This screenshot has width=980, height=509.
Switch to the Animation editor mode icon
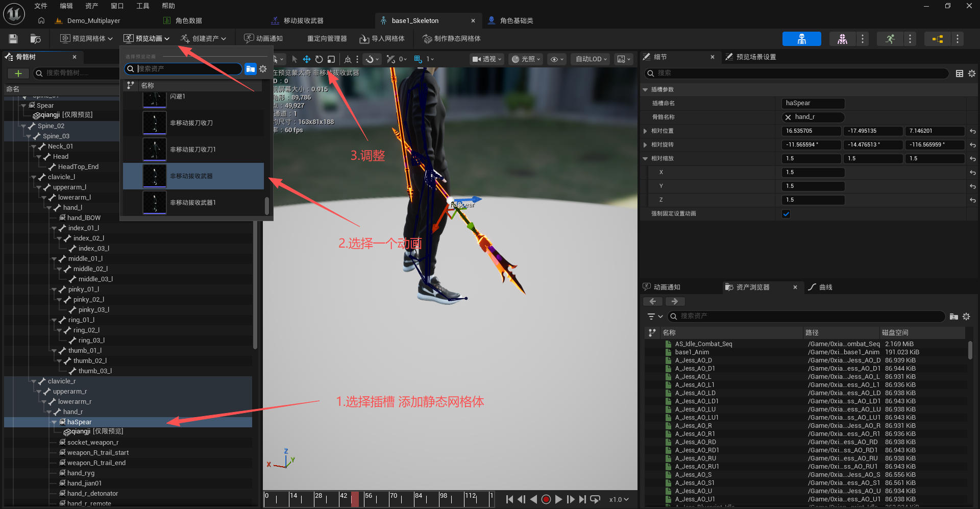click(x=890, y=39)
